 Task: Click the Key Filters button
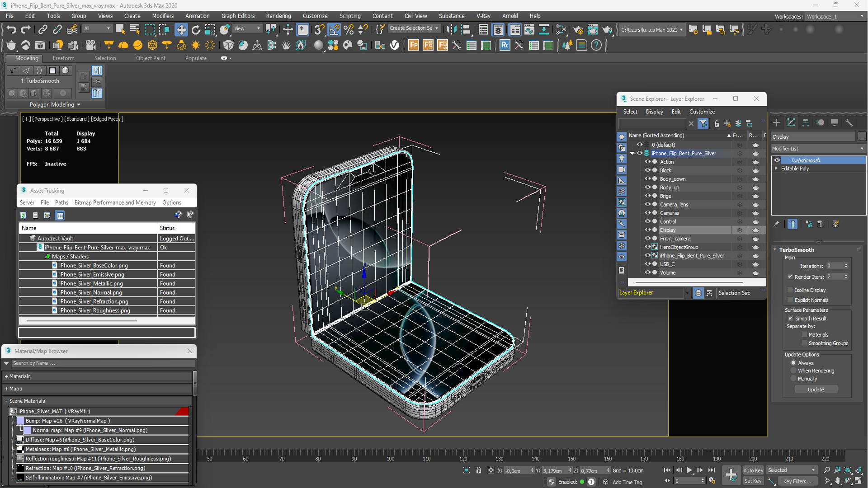(x=797, y=481)
